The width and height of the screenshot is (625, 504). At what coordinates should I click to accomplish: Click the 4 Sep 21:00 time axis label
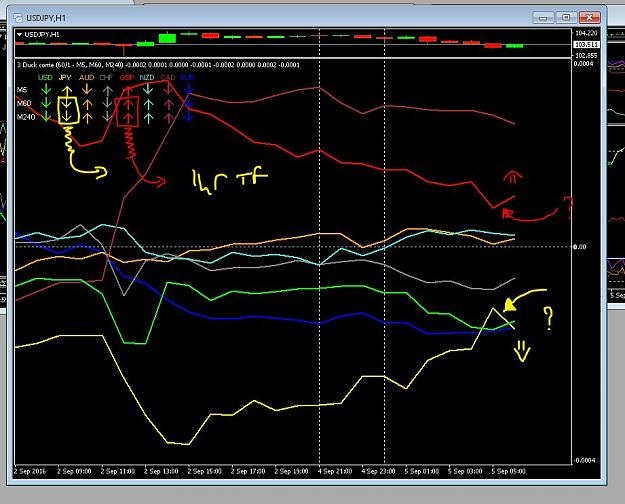click(x=335, y=471)
